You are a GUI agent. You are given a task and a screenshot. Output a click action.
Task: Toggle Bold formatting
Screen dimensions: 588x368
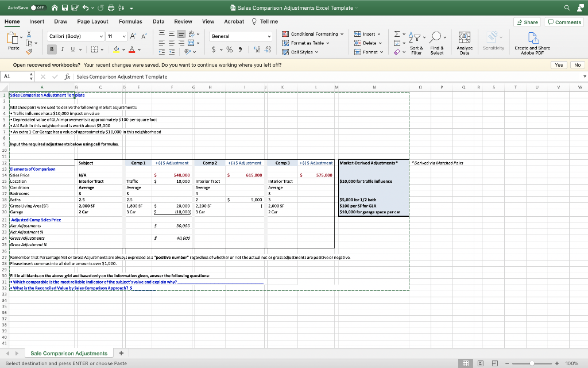click(x=51, y=49)
